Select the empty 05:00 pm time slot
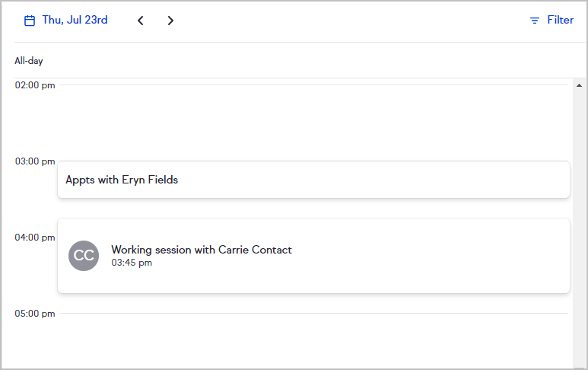 pyautogui.click(x=313, y=339)
